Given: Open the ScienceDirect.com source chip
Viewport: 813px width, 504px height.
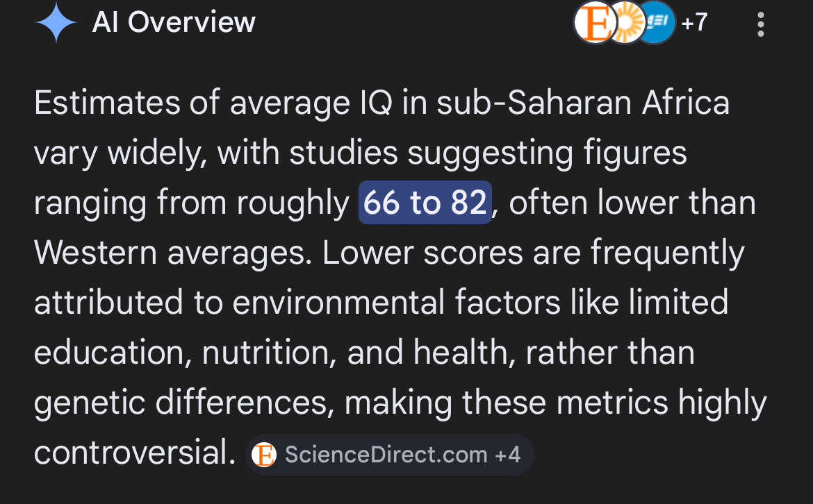Looking at the screenshot, I should point(389,454).
